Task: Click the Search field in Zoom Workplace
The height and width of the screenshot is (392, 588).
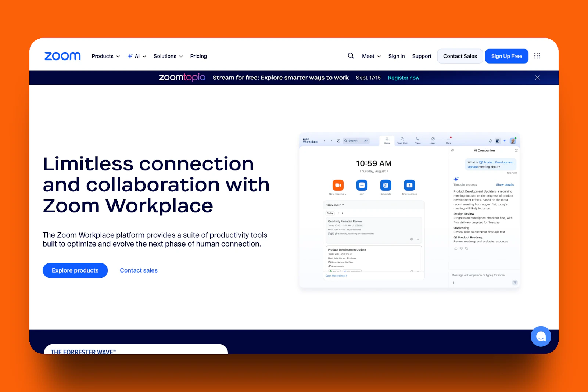Action: pos(356,141)
